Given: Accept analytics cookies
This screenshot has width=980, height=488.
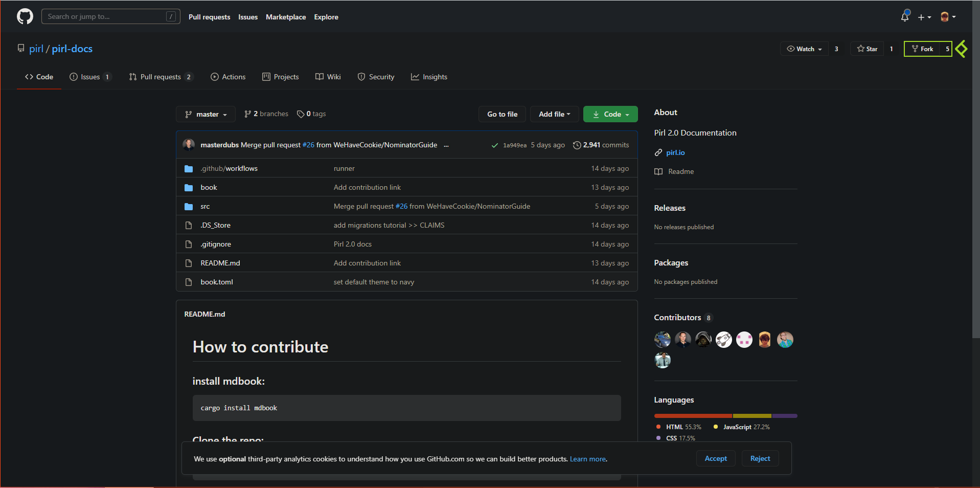Looking at the screenshot, I should tap(716, 458).
